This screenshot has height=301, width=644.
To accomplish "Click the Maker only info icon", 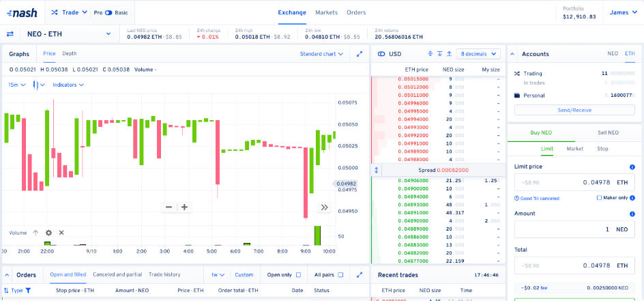I will tap(632, 198).
